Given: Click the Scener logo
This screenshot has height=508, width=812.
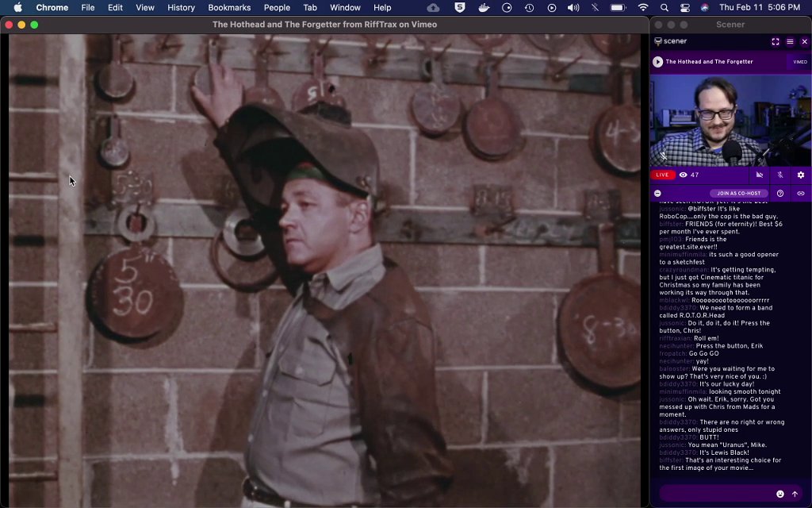Looking at the screenshot, I should (x=670, y=41).
